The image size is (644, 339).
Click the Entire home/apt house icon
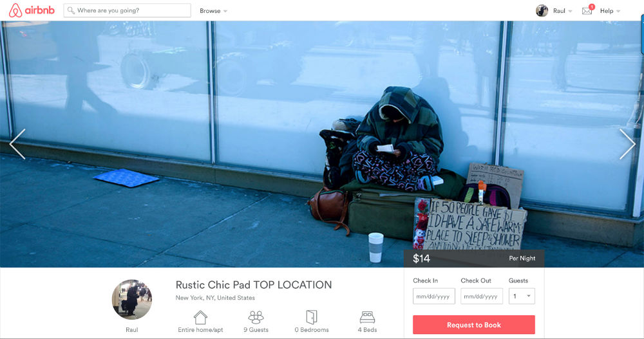[x=200, y=317]
